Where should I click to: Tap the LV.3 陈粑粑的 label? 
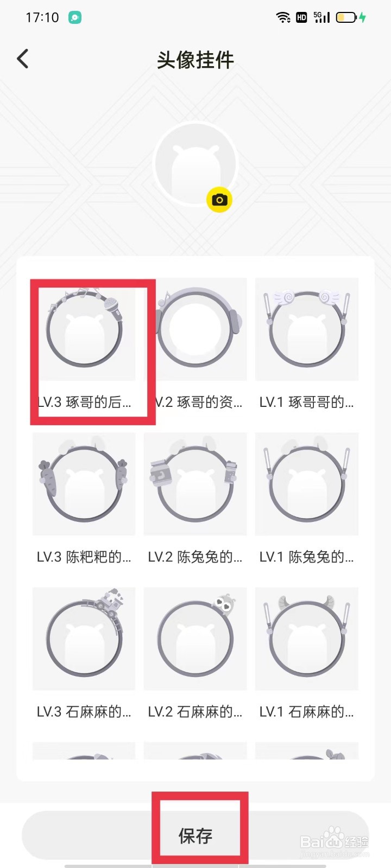(x=84, y=557)
